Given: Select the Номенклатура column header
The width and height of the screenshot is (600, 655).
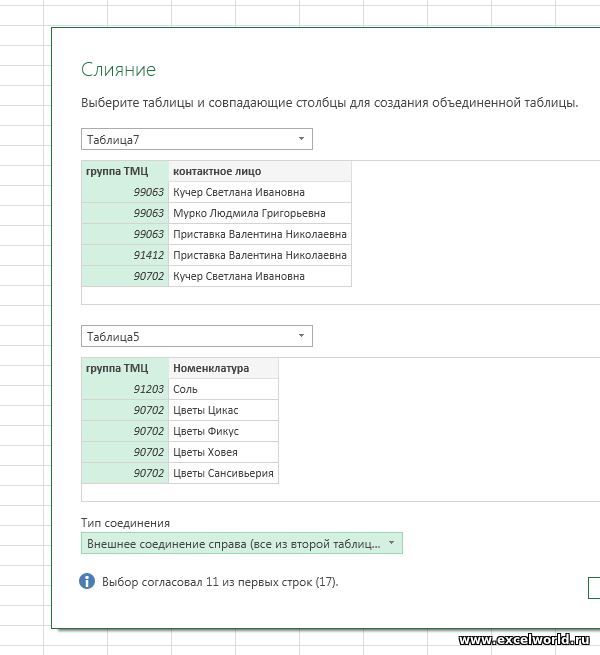Looking at the screenshot, I should [x=224, y=368].
